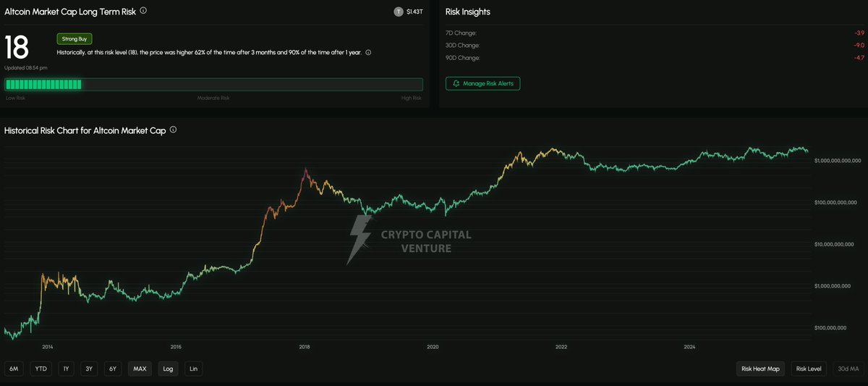Select the 6Y time range
The width and height of the screenshot is (868, 386).
(x=113, y=369)
